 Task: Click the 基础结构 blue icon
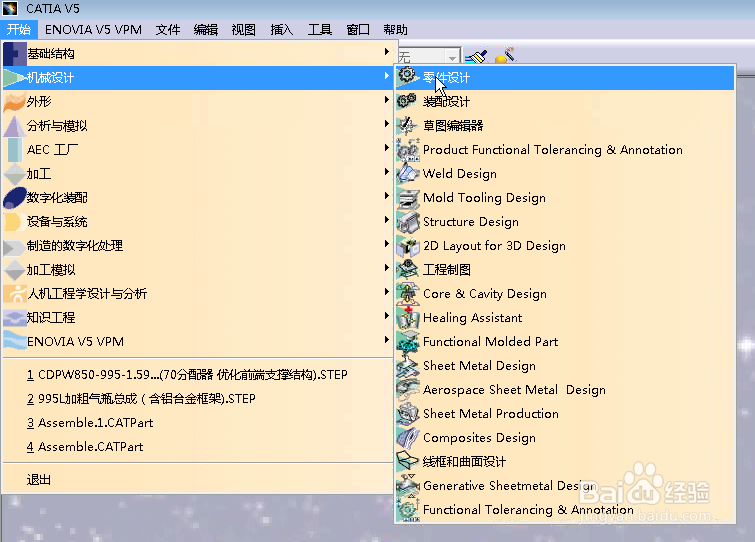pos(14,53)
